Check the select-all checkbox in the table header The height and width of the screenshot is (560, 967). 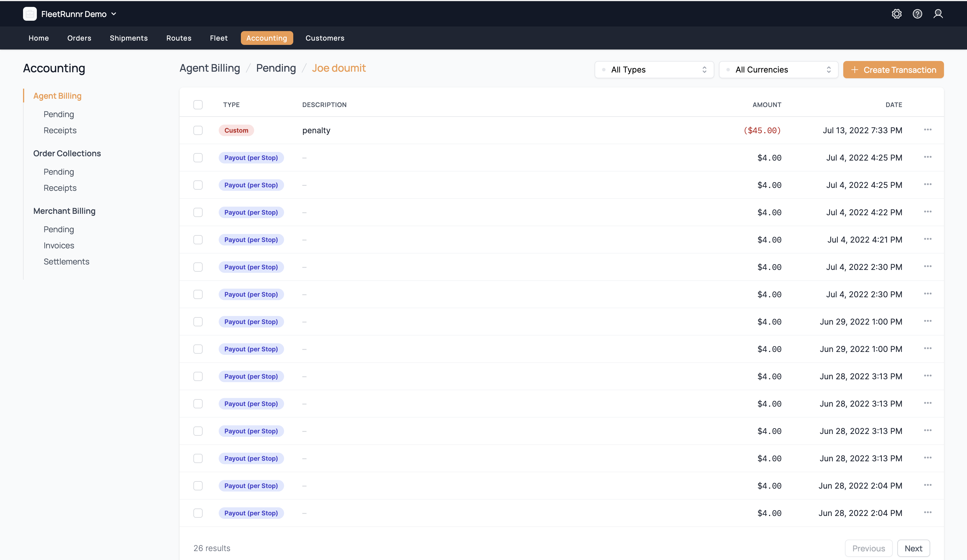(198, 104)
